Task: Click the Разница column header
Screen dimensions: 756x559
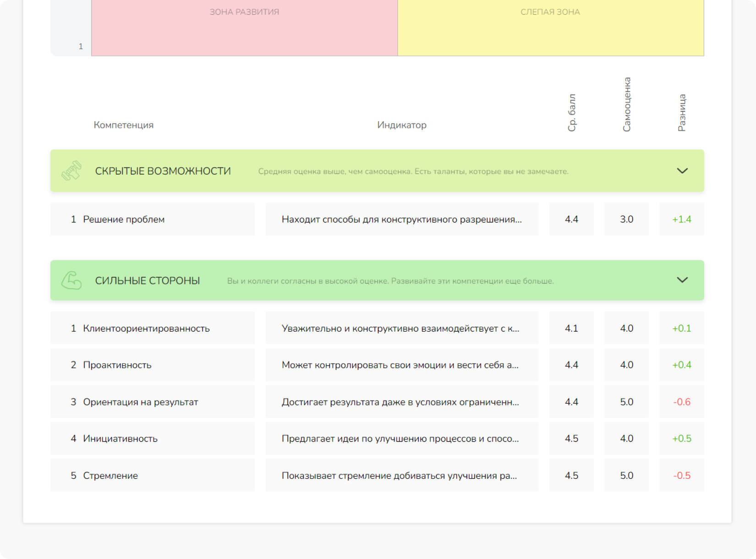Action: (681, 113)
